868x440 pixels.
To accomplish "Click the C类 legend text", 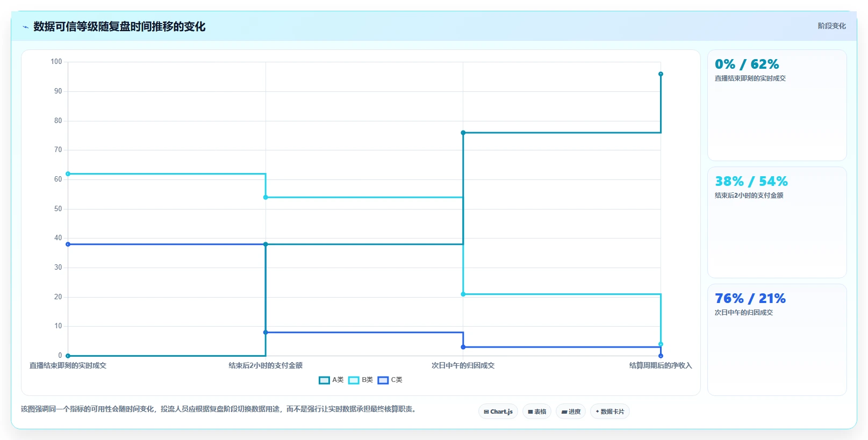I will point(397,380).
